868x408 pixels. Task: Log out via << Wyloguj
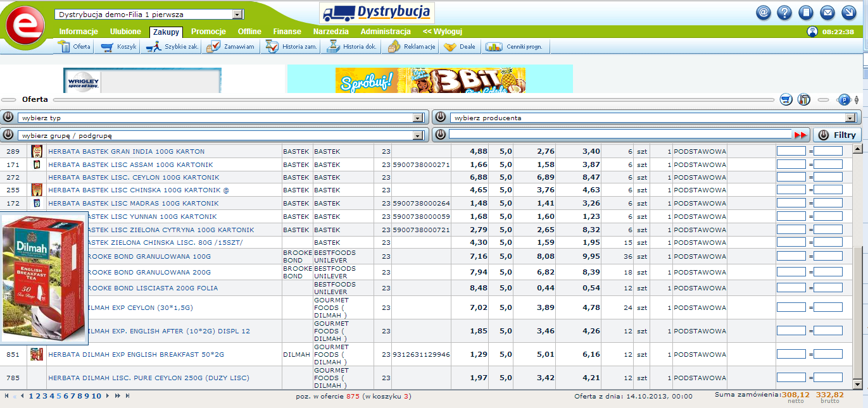pyautogui.click(x=443, y=32)
